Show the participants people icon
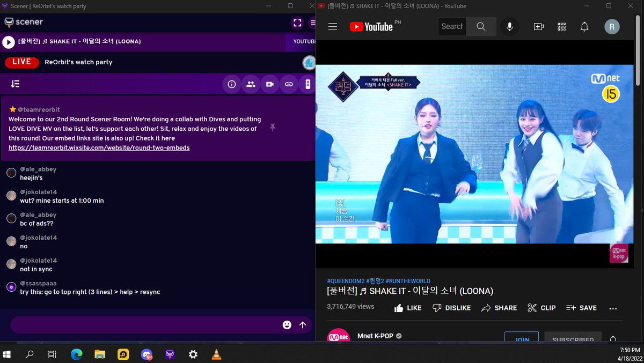 [x=251, y=84]
